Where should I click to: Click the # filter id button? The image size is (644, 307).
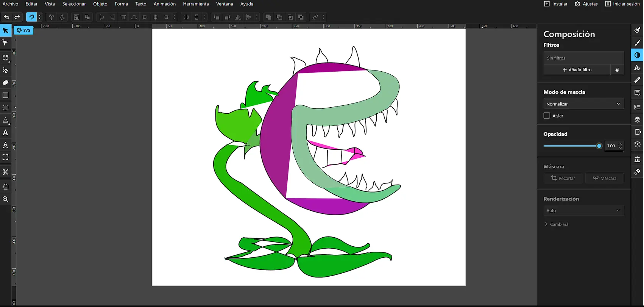click(x=617, y=70)
